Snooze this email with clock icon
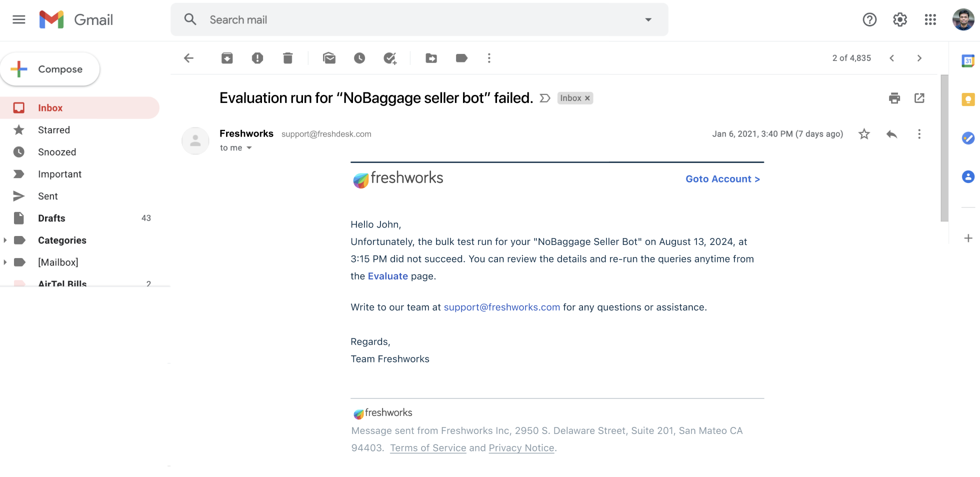This screenshot has height=477, width=980. [x=359, y=58]
